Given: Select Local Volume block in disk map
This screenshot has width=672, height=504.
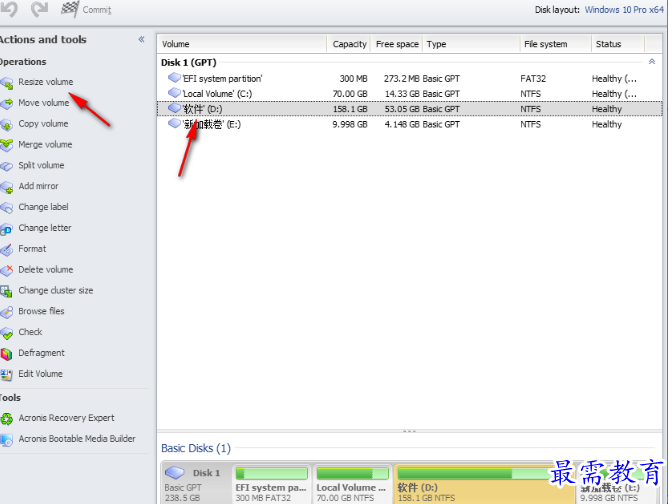Looking at the screenshot, I should 352,484.
